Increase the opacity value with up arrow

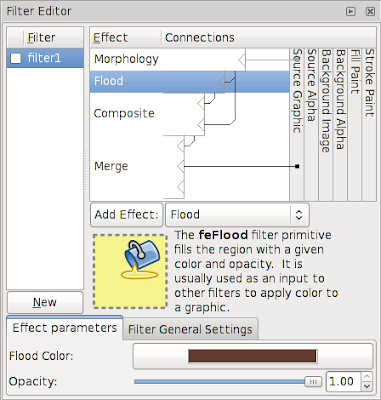click(367, 377)
